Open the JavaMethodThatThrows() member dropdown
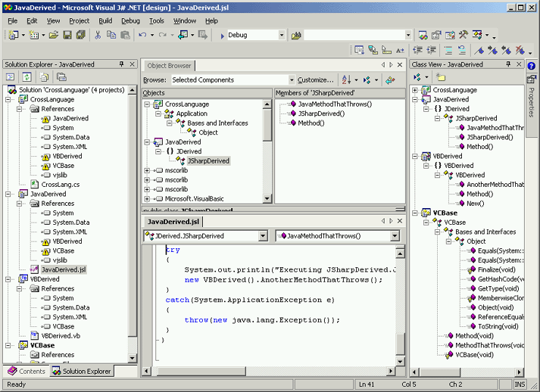 coord(395,236)
